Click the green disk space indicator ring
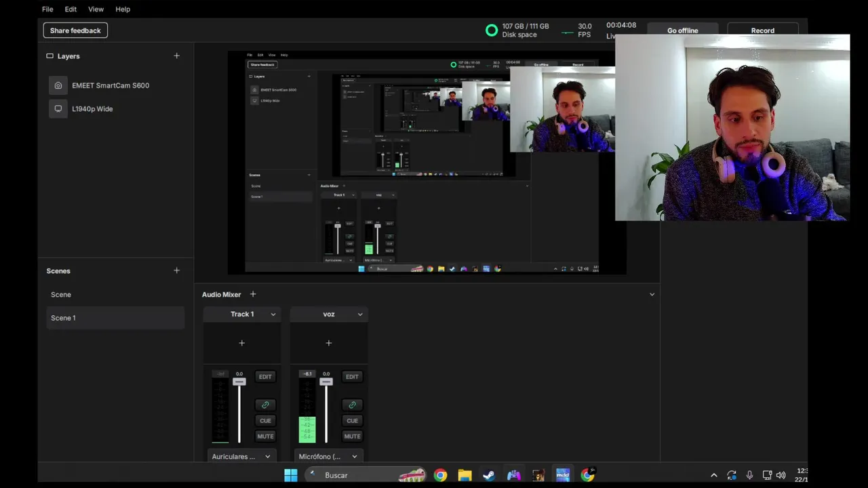Screen dimensions: 868x488 click(x=492, y=30)
